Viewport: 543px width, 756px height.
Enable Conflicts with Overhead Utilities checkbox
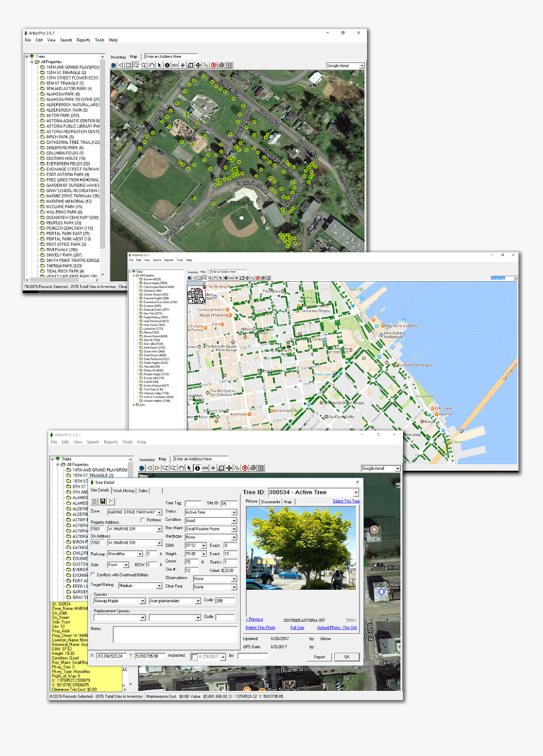click(93, 575)
